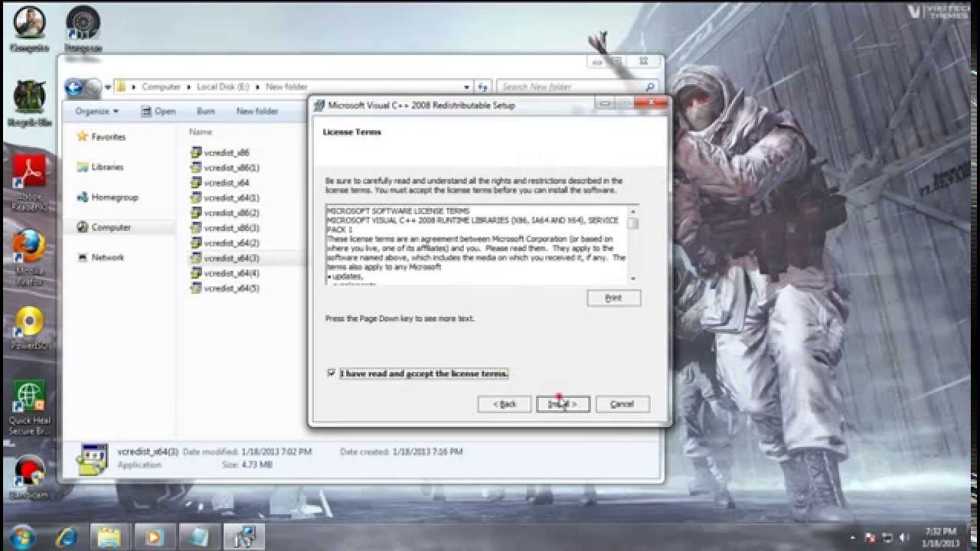
Task: Select Computer in the navigation pane
Action: tap(111, 227)
